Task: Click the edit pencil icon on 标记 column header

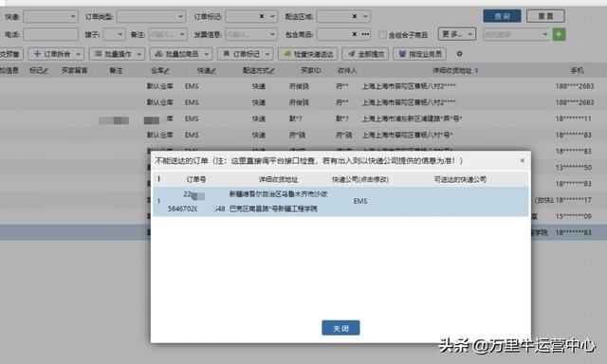Action: pyautogui.click(x=46, y=71)
